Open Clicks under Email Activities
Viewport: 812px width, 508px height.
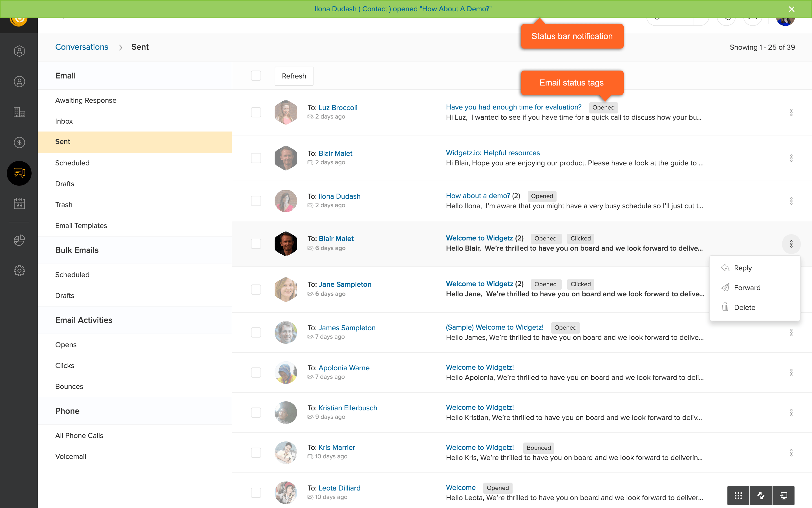[65, 365]
